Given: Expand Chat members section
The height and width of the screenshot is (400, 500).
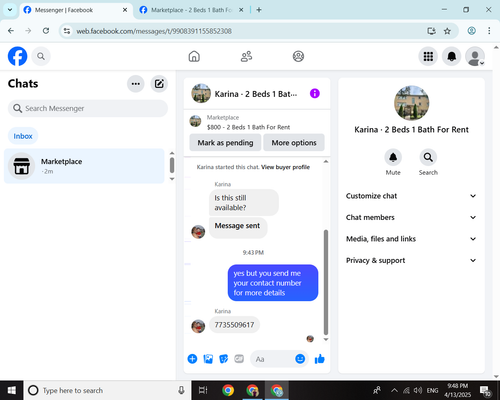Looking at the screenshot, I should pos(411,217).
